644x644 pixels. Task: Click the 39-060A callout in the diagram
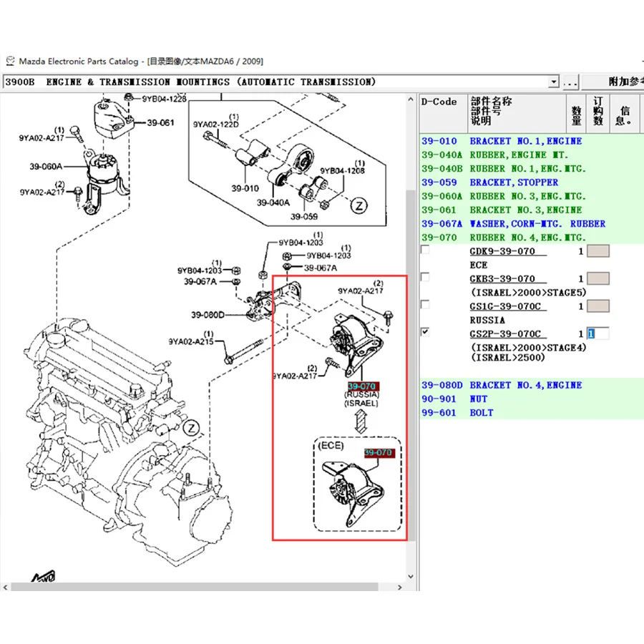pyautogui.click(x=46, y=166)
